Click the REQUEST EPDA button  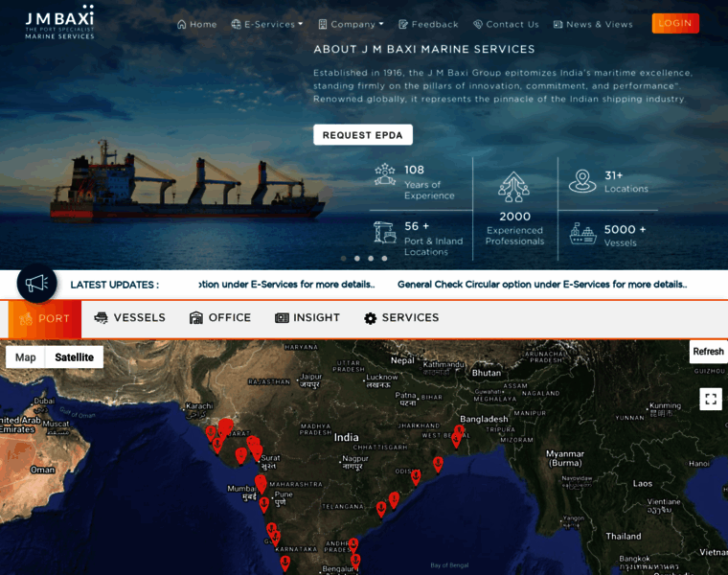pos(363,135)
